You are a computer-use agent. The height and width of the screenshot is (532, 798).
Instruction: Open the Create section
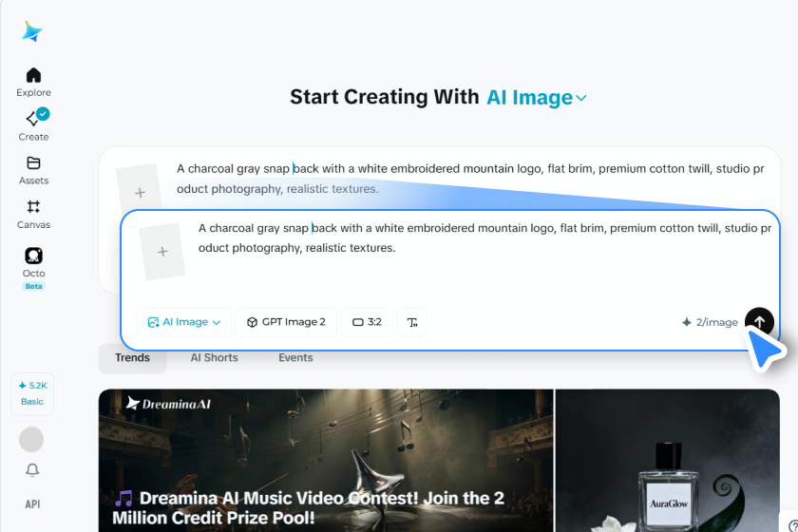point(33,124)
